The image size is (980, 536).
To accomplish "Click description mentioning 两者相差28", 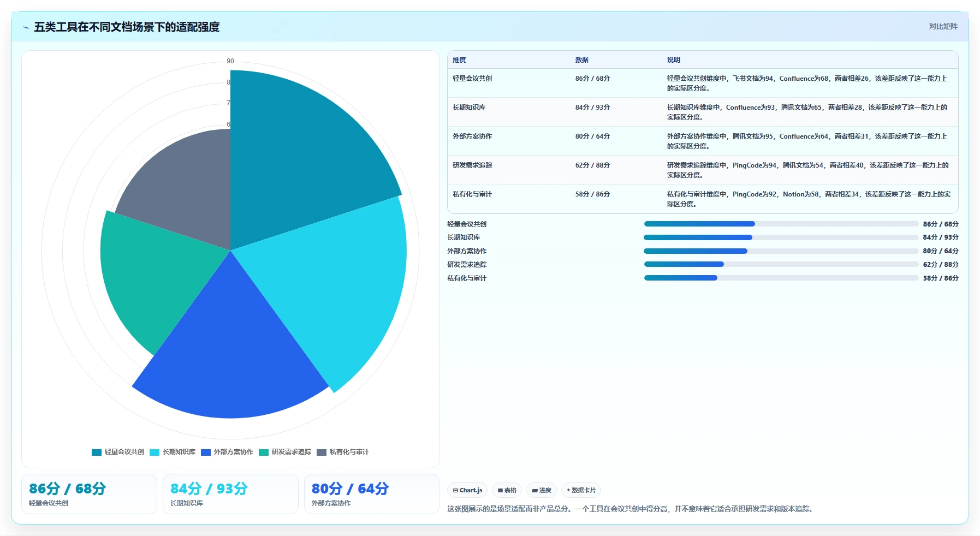I will (807, 112).
